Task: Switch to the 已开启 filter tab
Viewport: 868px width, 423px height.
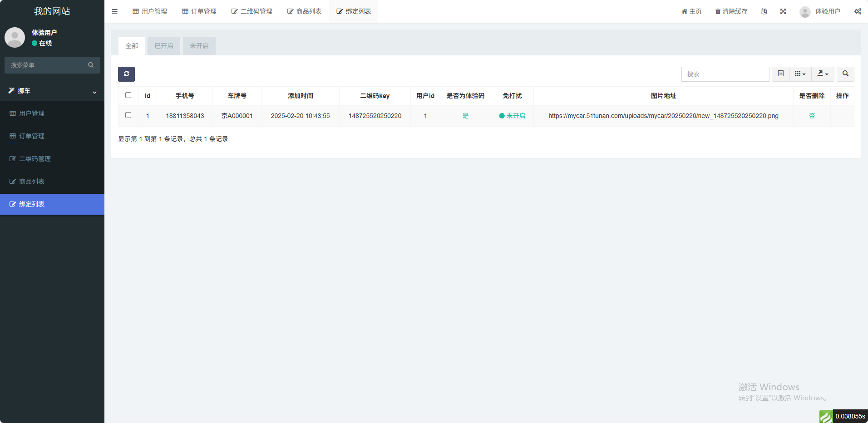Action: (164, 46)
